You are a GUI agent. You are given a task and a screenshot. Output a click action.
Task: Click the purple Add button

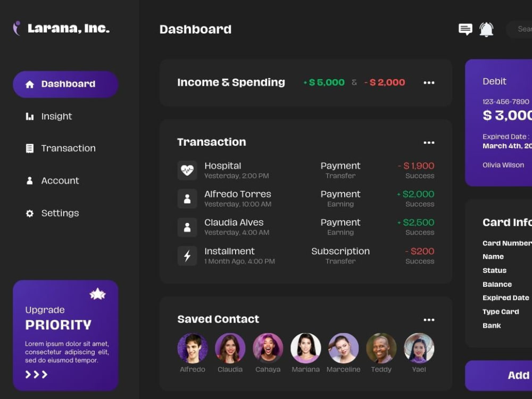point(498,375)
